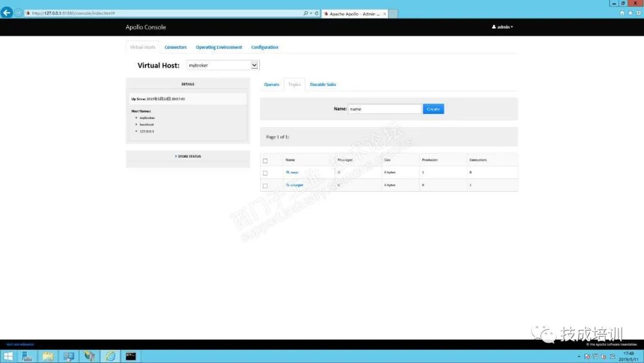
Task: Open the command prompt taskbar icon
Action: click(x=131, y=356)
